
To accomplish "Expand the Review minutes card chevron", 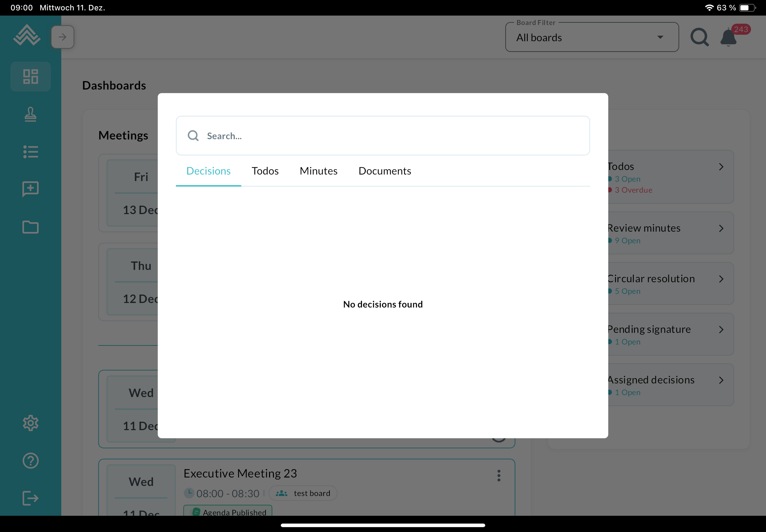I will point(721,228).
